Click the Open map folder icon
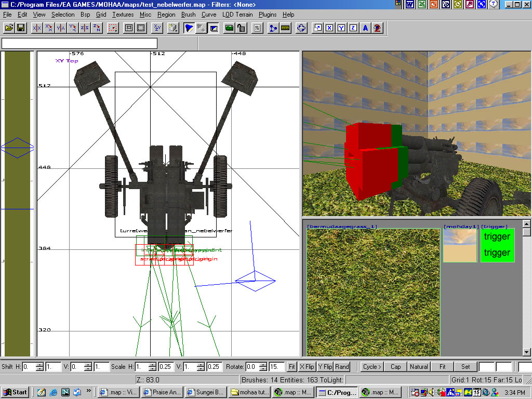The width and height of the screenshot is (532, 399). point(9,28)
